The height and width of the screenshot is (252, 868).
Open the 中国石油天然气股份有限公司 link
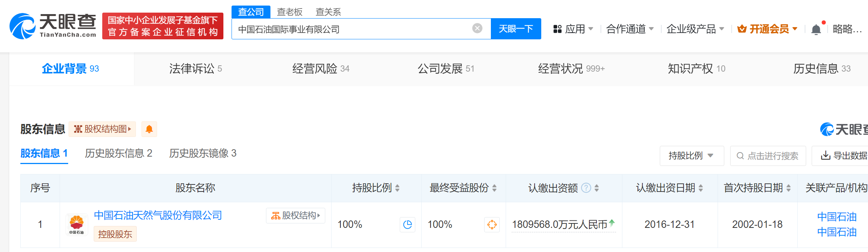(158, 215)
